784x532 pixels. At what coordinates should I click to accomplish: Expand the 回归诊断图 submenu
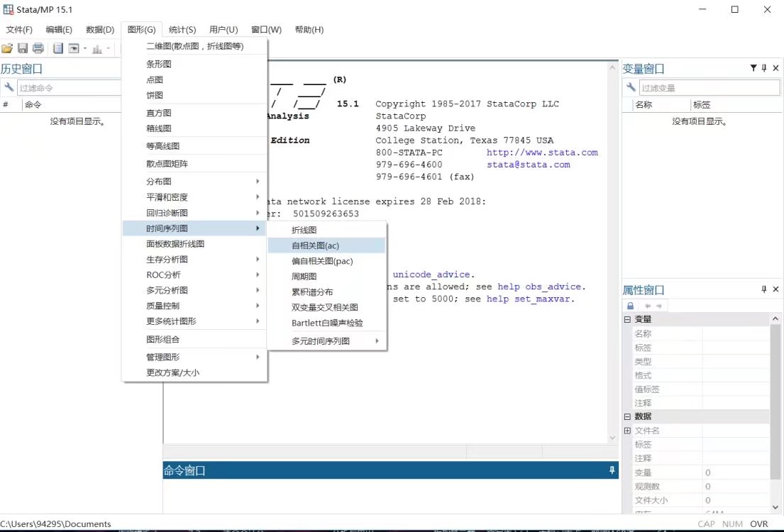tap(194, 213)
